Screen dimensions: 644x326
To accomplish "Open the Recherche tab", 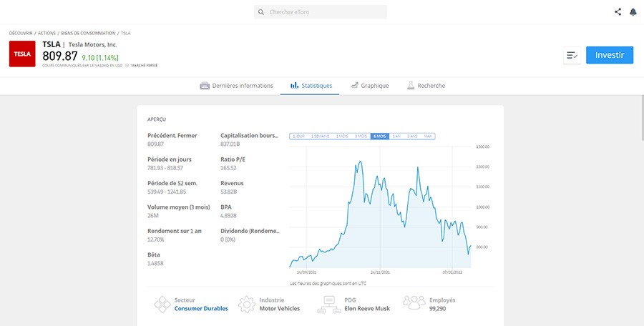I will pyautogui.click(x=426, y=86).
